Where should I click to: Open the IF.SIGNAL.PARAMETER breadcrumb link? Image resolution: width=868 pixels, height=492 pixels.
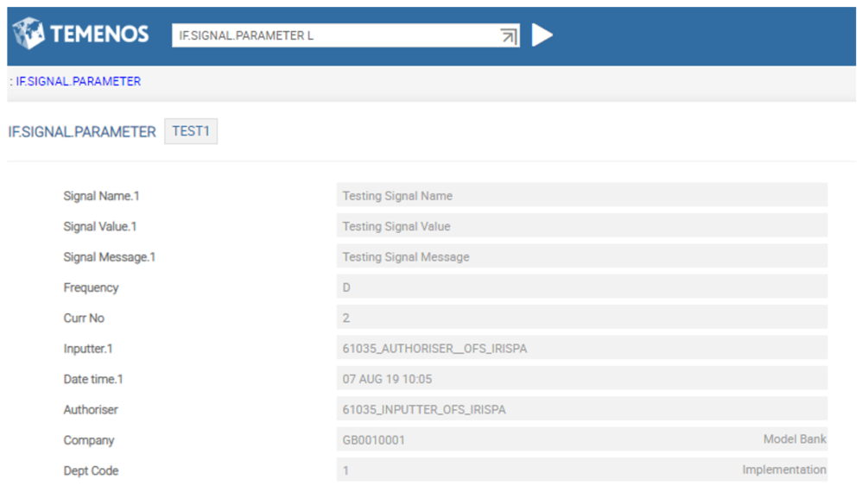click(x=78, y=81)
